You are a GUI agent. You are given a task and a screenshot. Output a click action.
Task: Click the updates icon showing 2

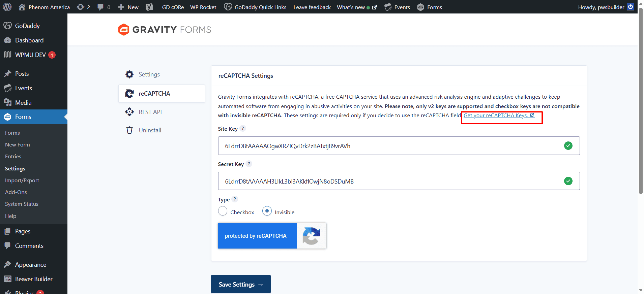click(80, 7)
